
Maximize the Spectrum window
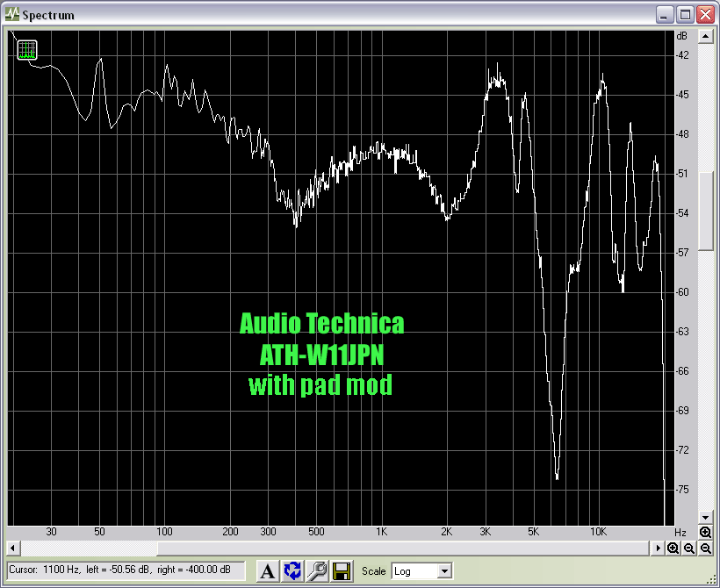click(685, 15)
